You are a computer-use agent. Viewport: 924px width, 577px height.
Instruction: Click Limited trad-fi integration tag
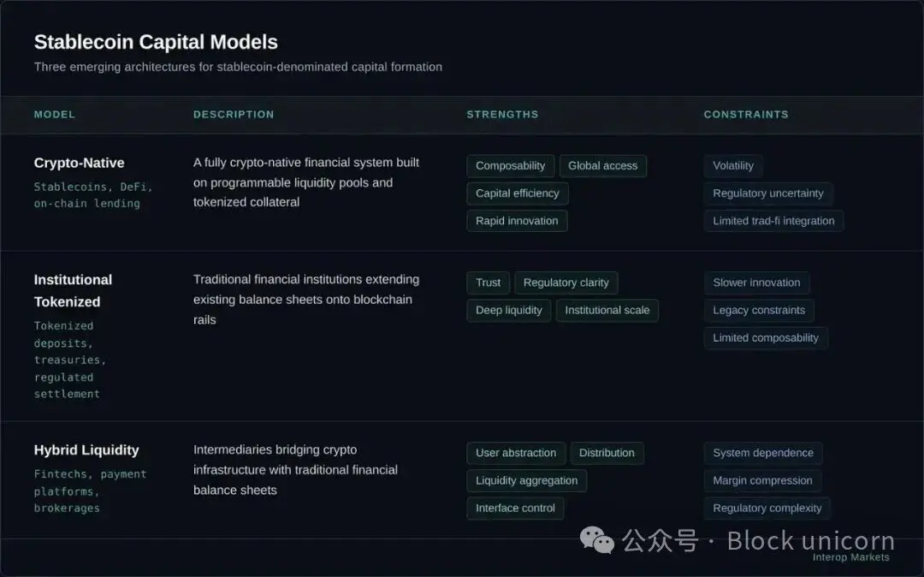[x=773, y=221]
